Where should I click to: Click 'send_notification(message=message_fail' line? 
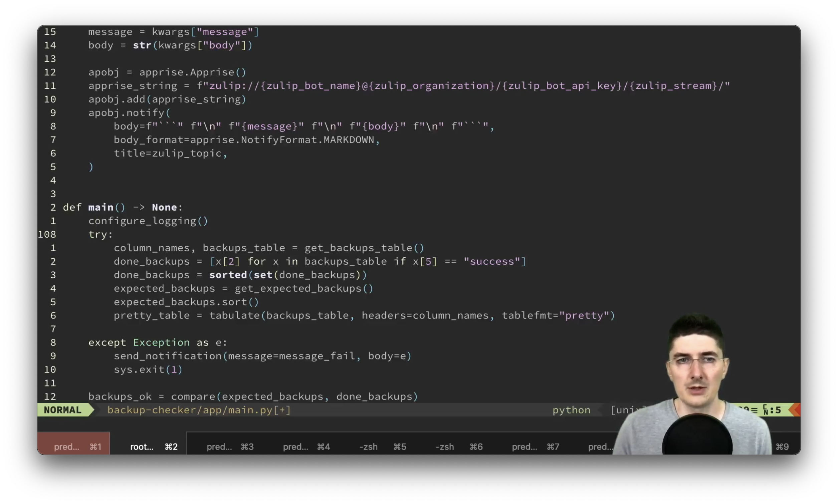pos(262,356)
